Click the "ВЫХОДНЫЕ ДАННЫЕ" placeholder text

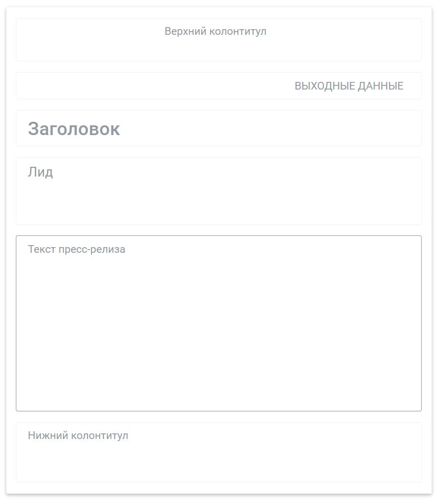point(349,86)
